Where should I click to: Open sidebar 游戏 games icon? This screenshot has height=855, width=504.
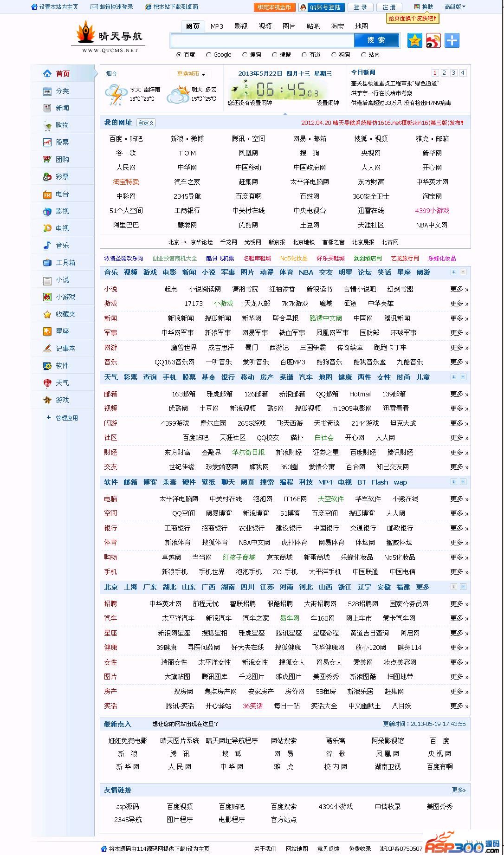[x=47, y=400]
